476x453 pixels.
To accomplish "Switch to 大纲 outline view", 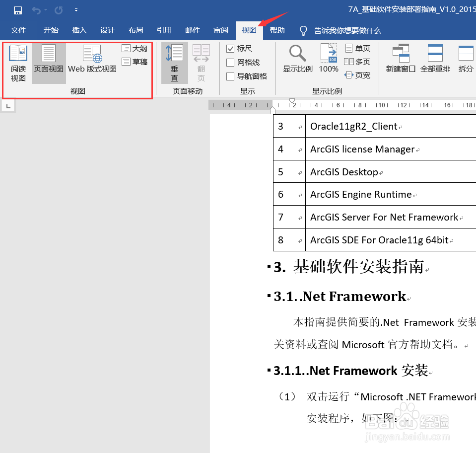I will (x=135, y=48).
